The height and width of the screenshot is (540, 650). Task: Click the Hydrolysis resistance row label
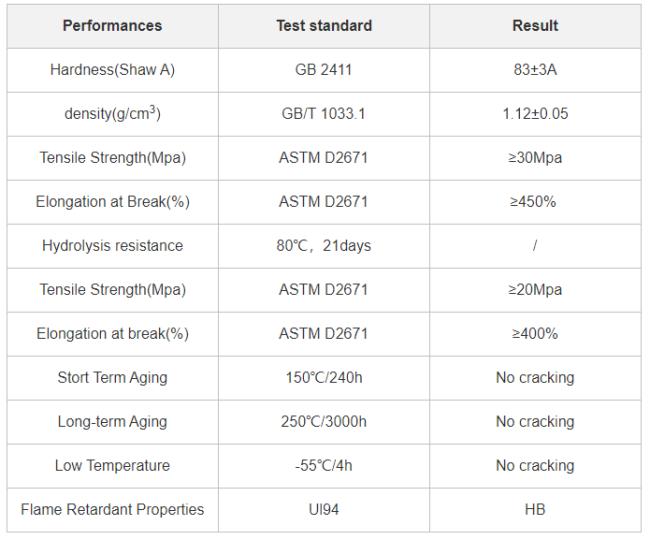click(x=112, y=245)
